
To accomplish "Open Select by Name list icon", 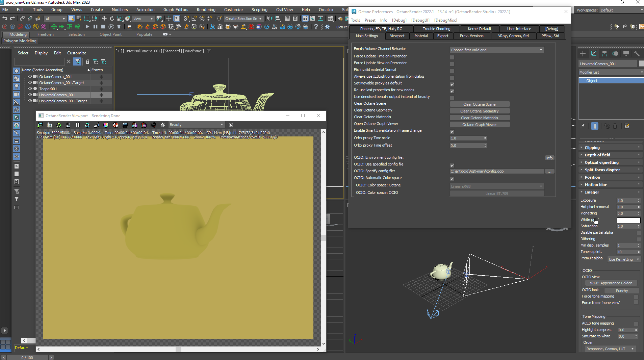I will coord(79,19).
